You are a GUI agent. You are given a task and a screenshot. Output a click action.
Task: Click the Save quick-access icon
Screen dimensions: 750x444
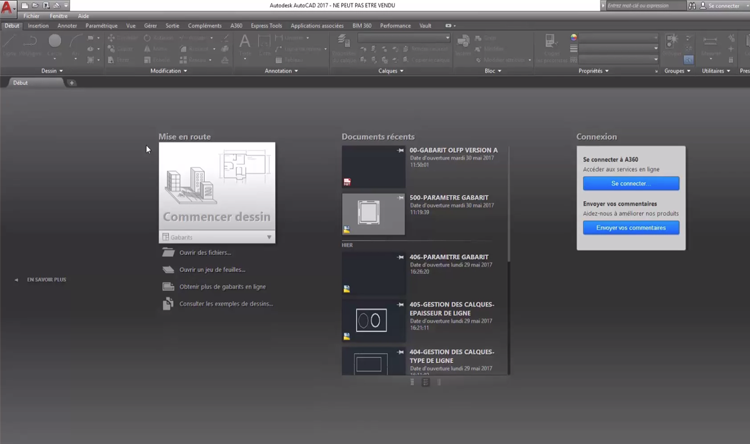[x=46, y=5]
